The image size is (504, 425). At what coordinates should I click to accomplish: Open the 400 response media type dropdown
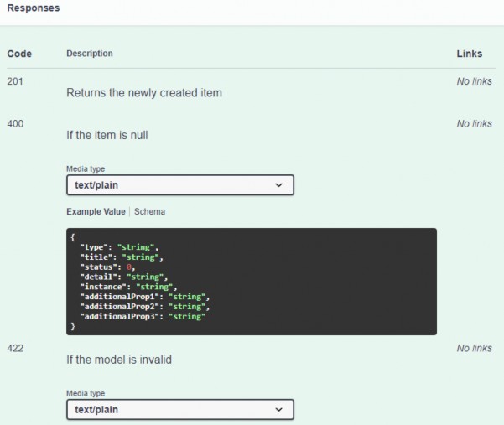(x=180, y=185)
